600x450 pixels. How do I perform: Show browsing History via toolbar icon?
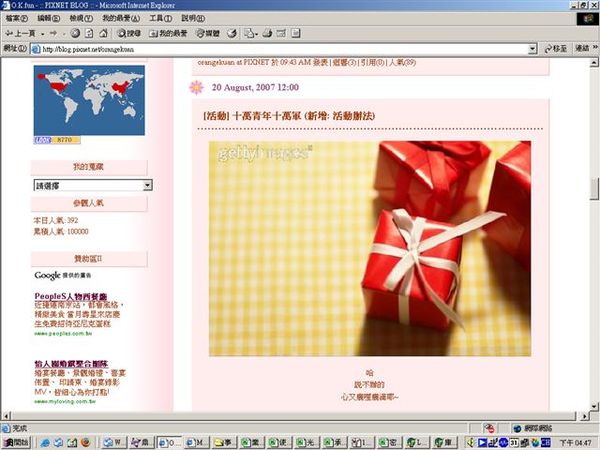pos(232,34)
